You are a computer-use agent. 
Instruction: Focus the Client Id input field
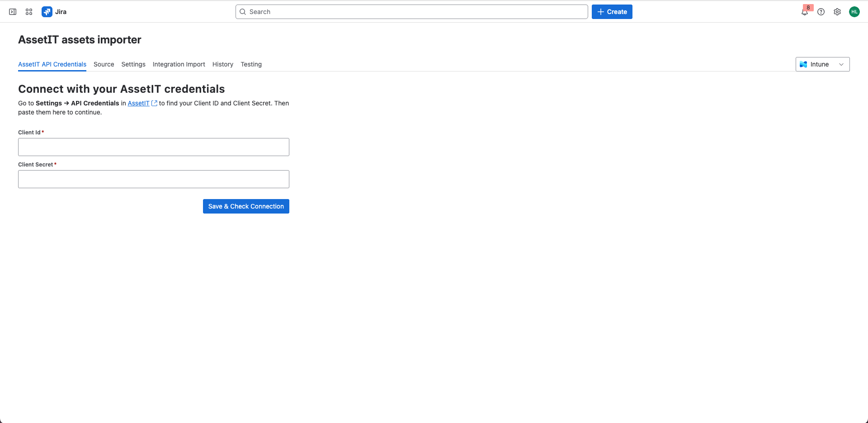pos(154,147)
